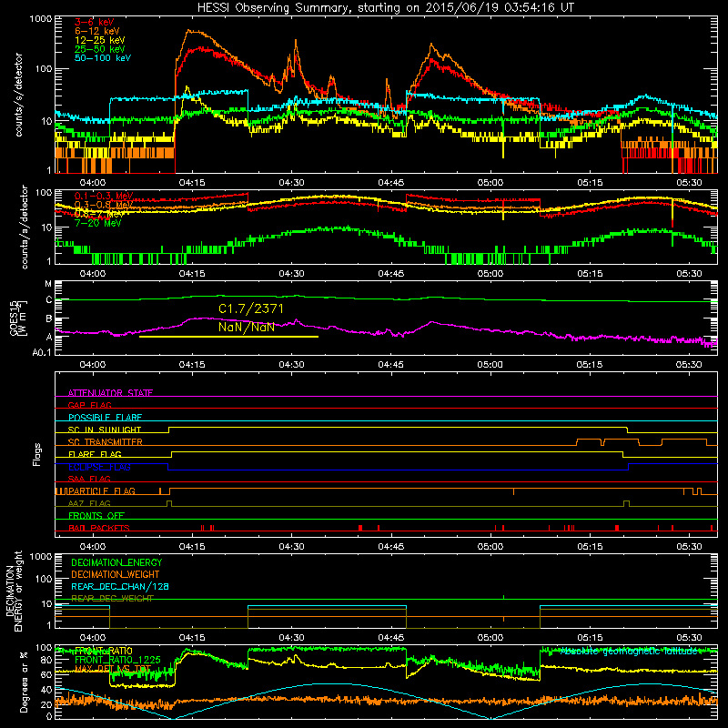Select the GAP_FLAG label
Image resolution: width=728 pixels, height=728 pixels.
pos(89,405)
